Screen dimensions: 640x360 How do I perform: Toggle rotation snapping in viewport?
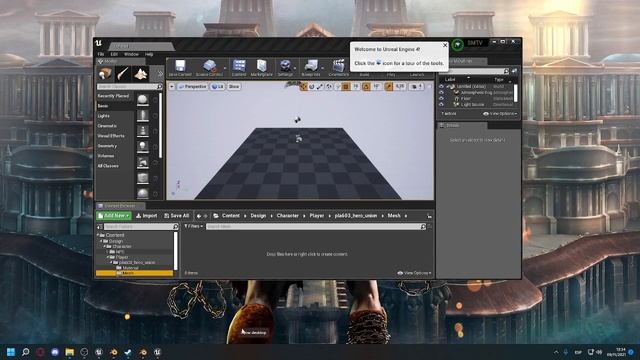click(366, 87)
